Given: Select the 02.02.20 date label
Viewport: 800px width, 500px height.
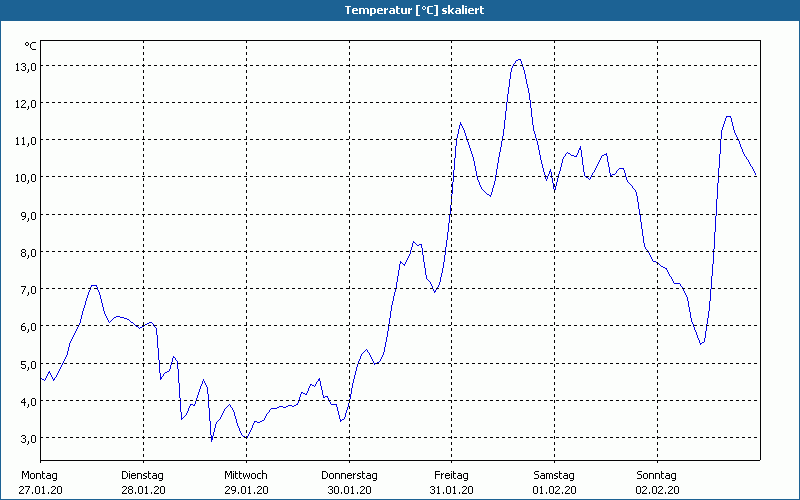Looking at the screenshot, I should click(x=657, y=490).
